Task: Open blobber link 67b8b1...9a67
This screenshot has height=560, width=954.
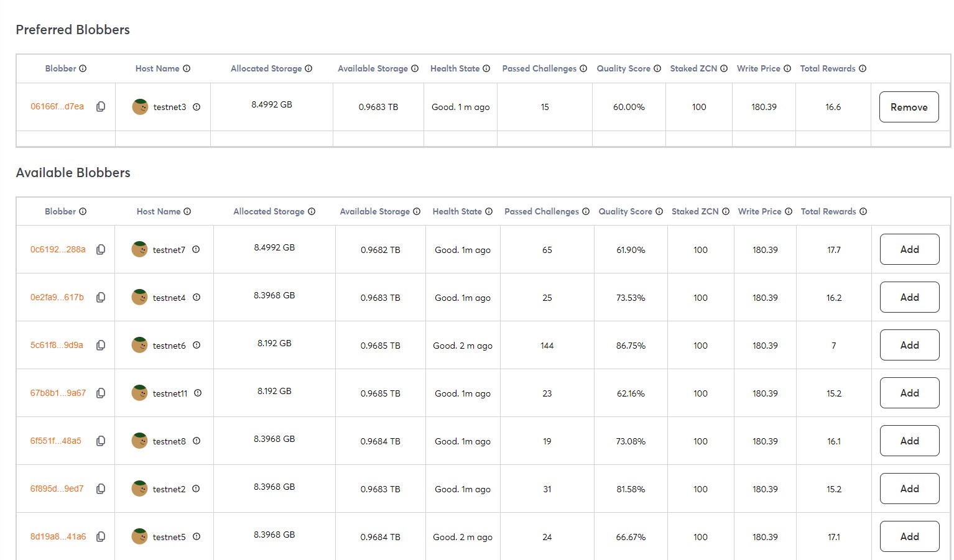Action: point(58,393)
